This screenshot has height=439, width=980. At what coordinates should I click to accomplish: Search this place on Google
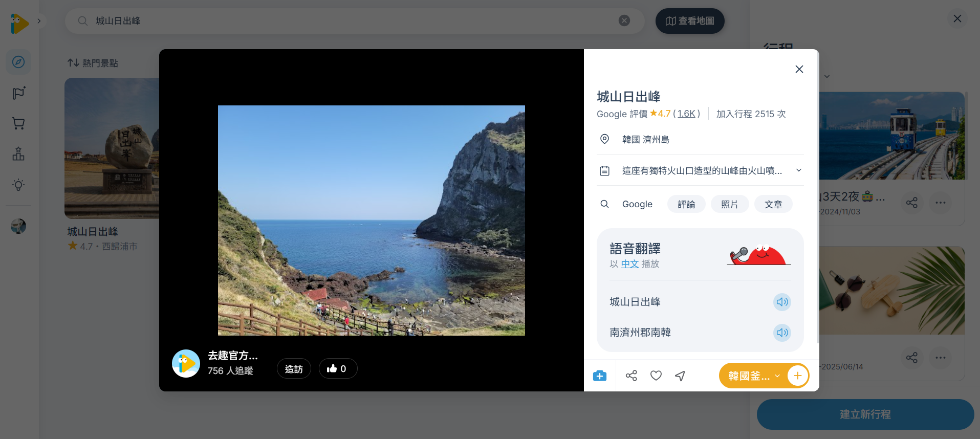[637, 204]
